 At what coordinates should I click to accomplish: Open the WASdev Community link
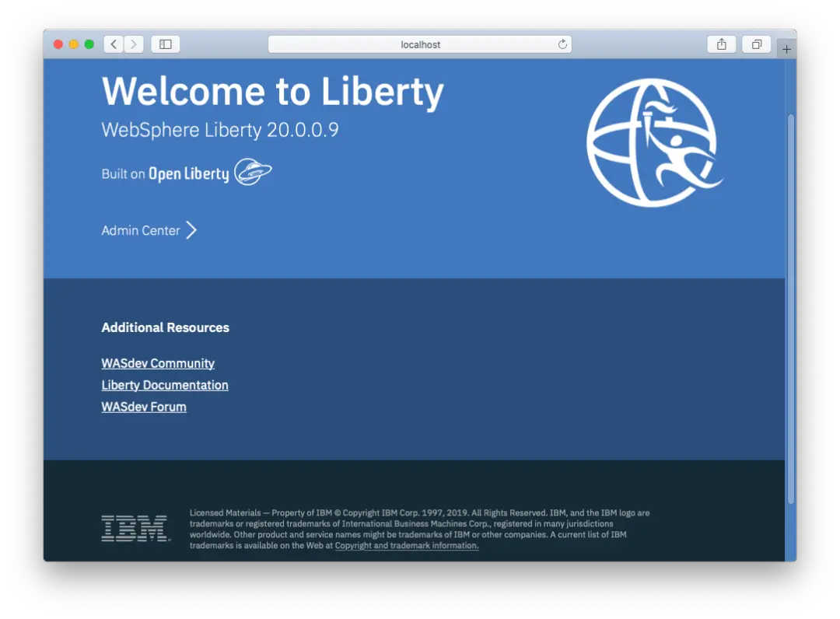[158, 363]
